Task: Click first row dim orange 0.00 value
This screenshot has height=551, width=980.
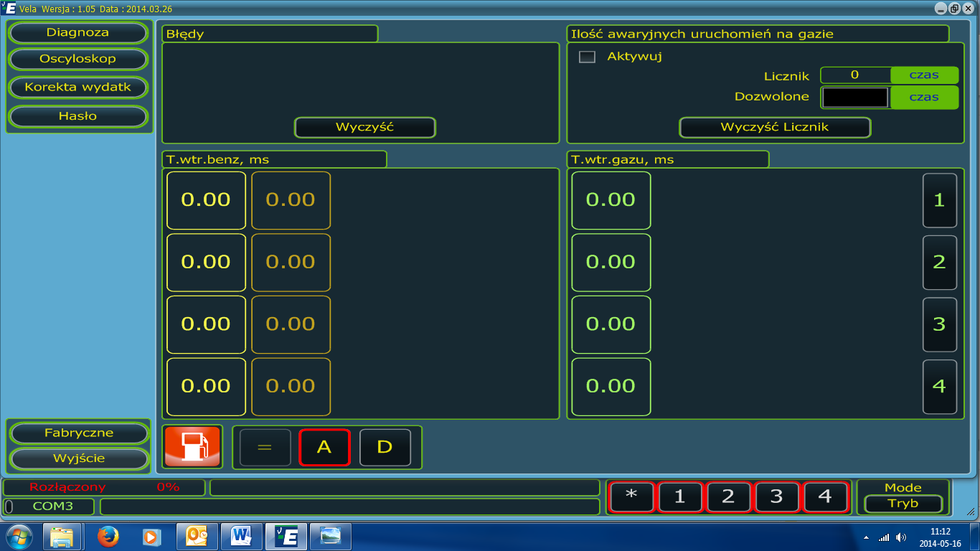Action: point(291,200)
